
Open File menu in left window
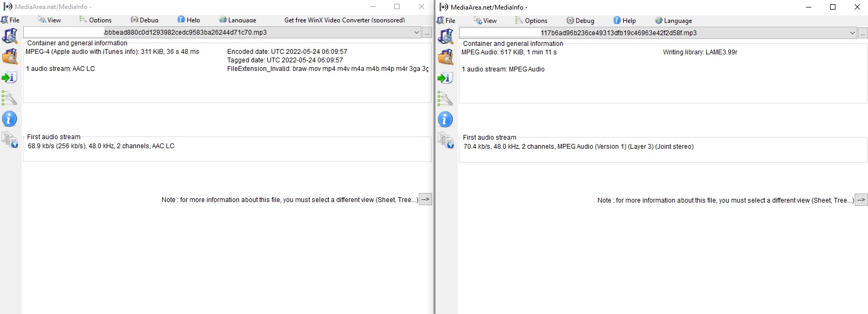click(10, 20)
